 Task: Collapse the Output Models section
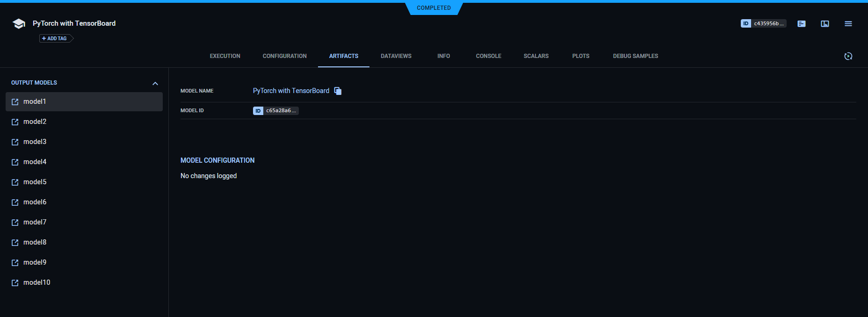pyautogui.click(x=155, y=83)
